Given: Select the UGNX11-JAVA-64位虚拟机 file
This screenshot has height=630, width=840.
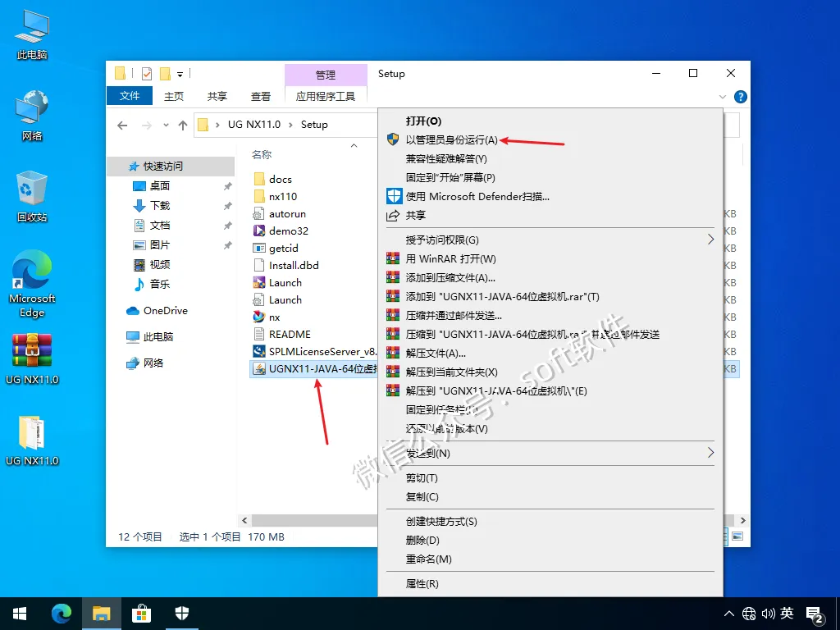Looking at the screenshot, I should [322, 368].
